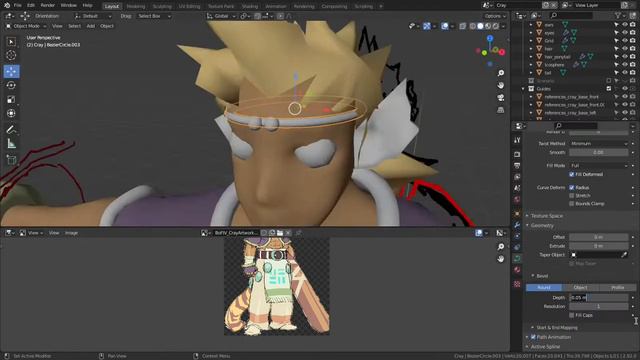Screen dimensions: 640x360
Task: Open the Material properties tab
Action: (x=517, y=270)
